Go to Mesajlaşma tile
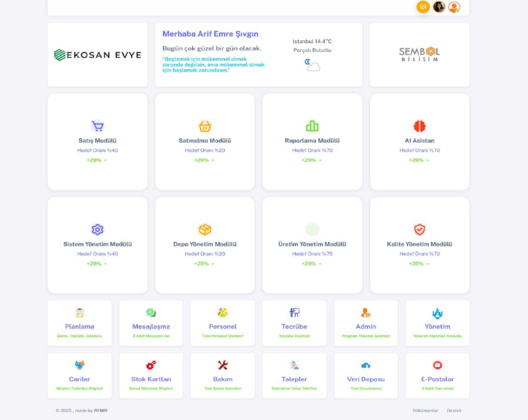Viewport: 528px width, 420px height. (x=151, y=323)
